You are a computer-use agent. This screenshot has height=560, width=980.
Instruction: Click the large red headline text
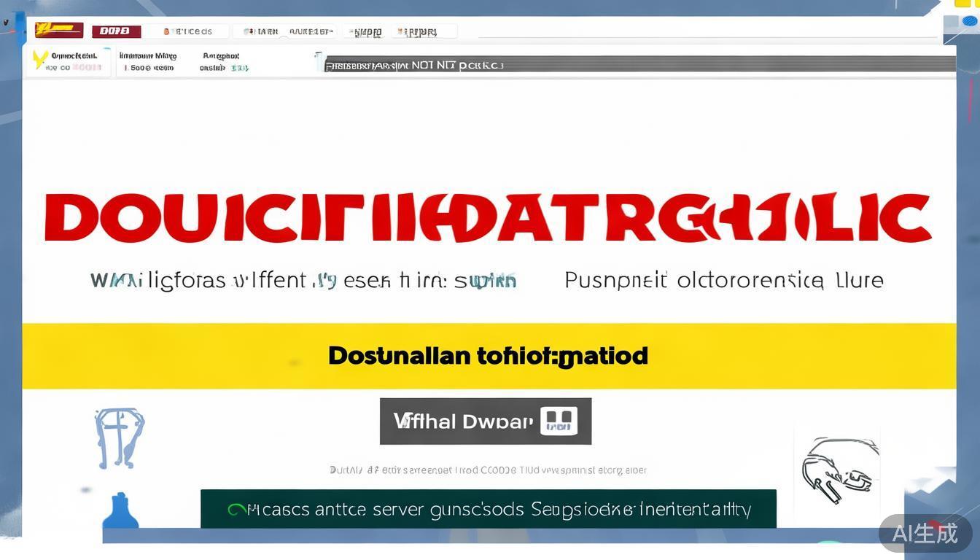(487, 218)
